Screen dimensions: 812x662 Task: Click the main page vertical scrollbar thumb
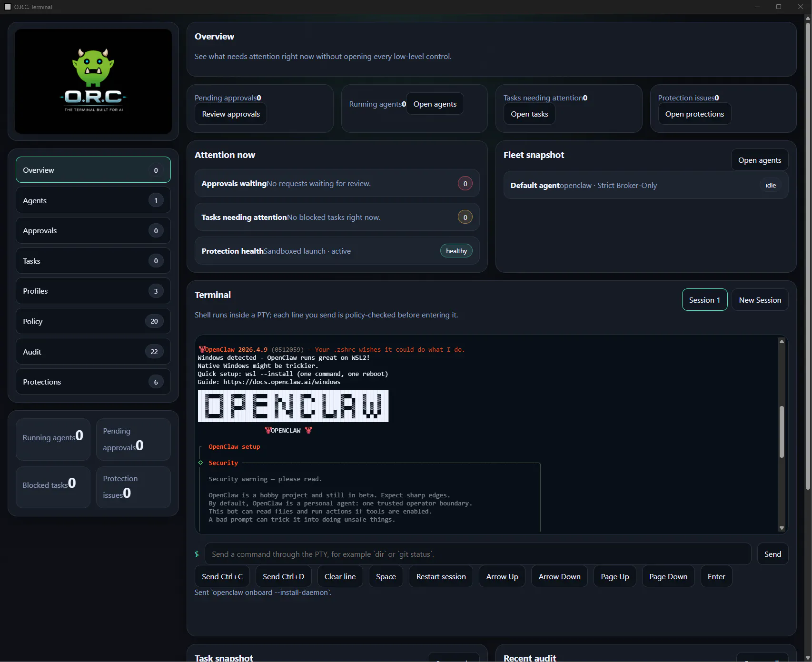coord(808,256)
